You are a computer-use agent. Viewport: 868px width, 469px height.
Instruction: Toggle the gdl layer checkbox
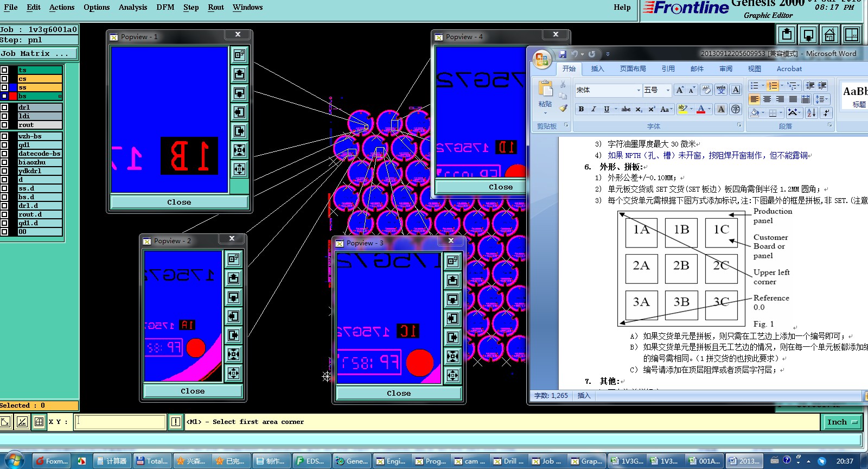point(4,145)
